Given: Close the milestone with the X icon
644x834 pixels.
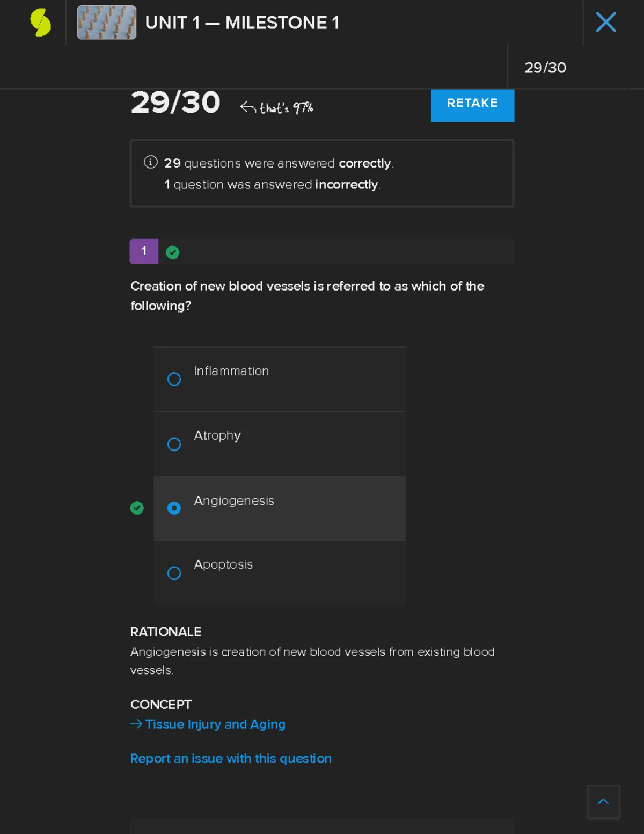Looking at the screenshot, I should [x=606, y=23].
